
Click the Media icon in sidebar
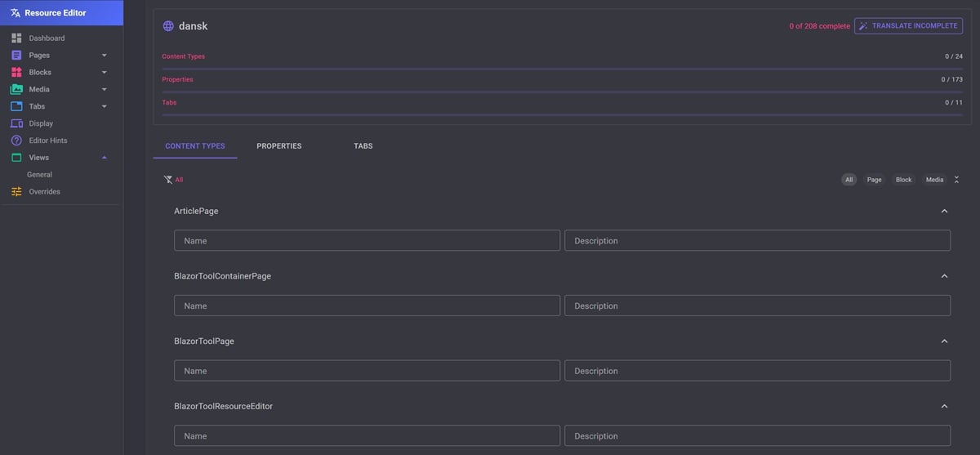16,90
